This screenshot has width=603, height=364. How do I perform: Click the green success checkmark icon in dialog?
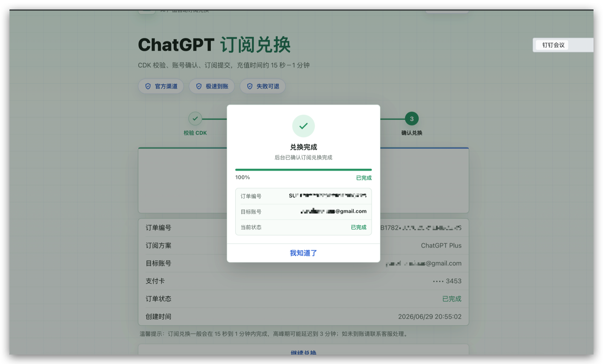pos(303,126)
